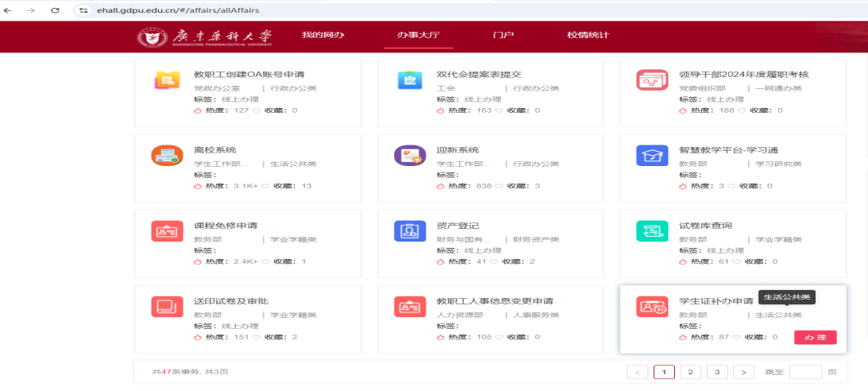The height and width of the screenshot is (391, 868).
Task: Click the 双代会提案表提交 clipboard icon
Action: (x=410, y=80)
